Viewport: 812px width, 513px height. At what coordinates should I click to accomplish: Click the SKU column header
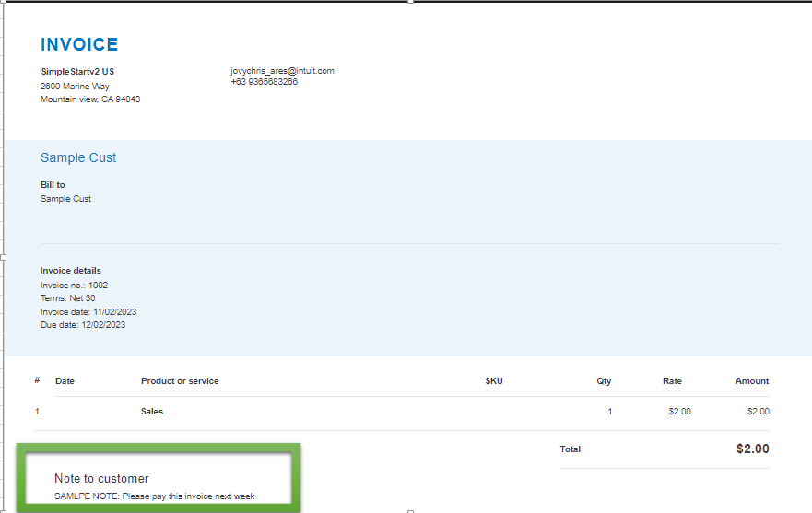(x=493, y=381)
